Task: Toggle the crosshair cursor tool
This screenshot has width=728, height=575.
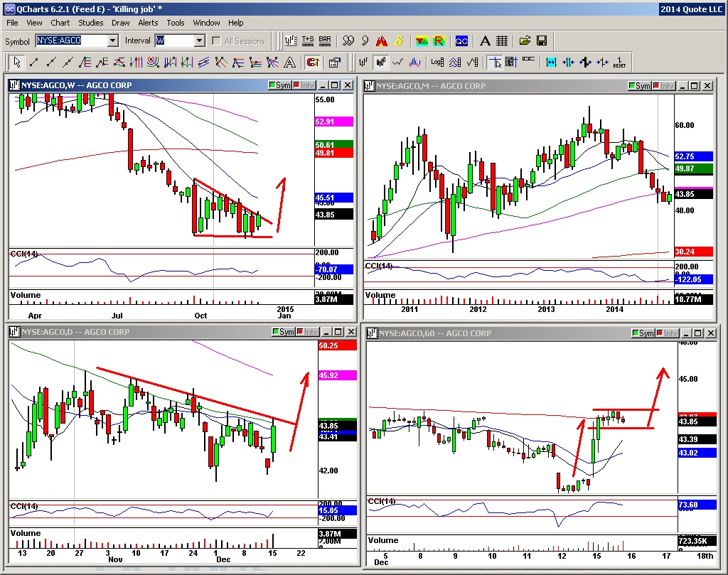Action: tap(496, 62)
